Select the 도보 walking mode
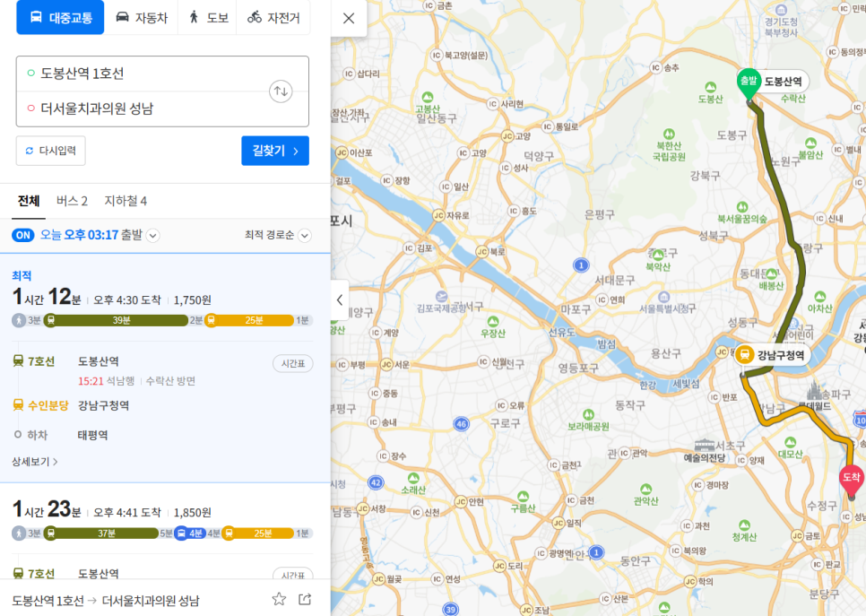Screen dimensions: 866x616 pos(208,17)
